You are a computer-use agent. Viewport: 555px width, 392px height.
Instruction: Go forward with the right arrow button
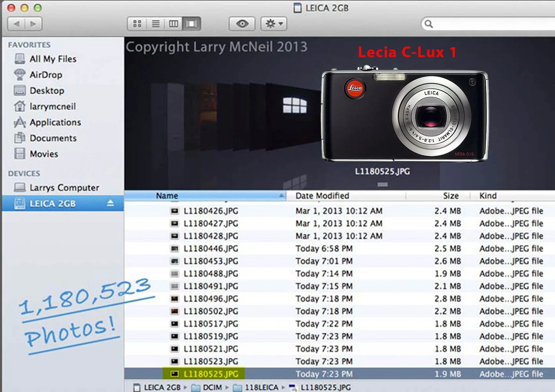coord(33,24)
